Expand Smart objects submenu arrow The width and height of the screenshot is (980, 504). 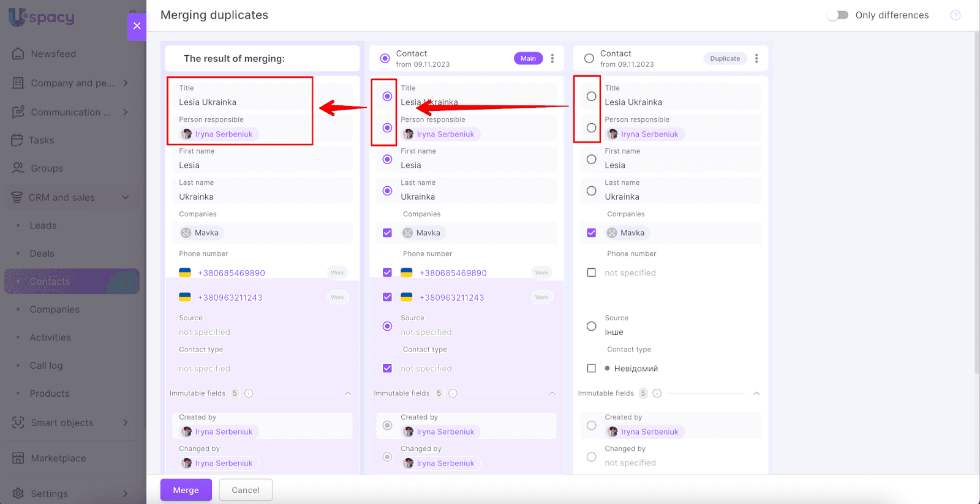point(126,423)
